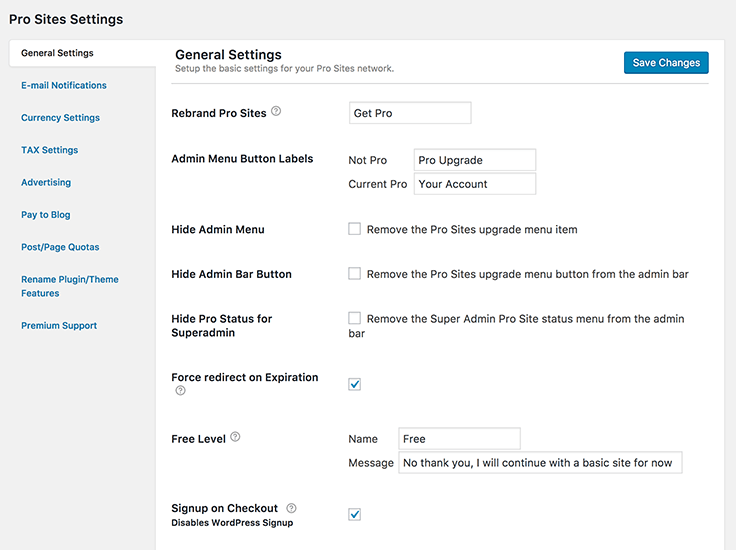This screenshot has height=550, width=736.
Task: Click help icon next to Signup on Checkout
Action: (291, 508)
